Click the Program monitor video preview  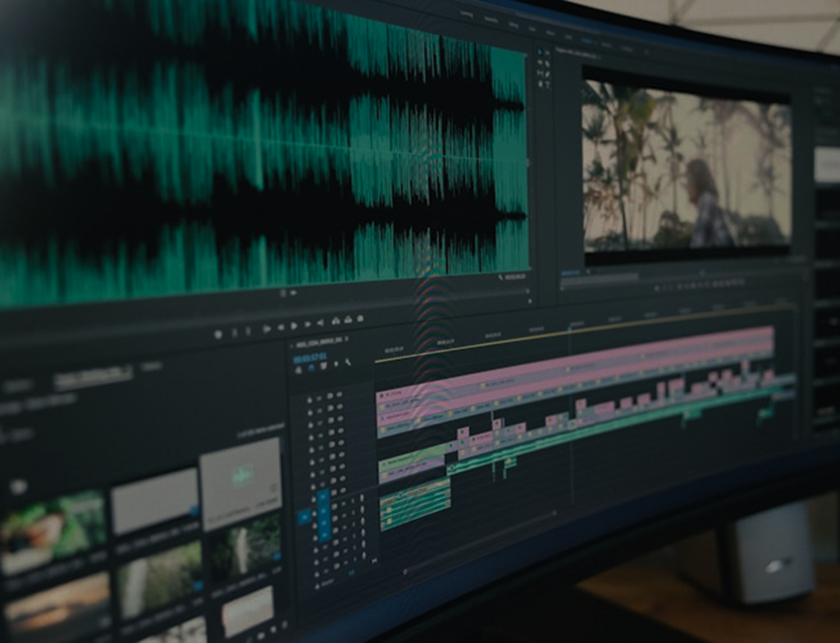[687, 166]
